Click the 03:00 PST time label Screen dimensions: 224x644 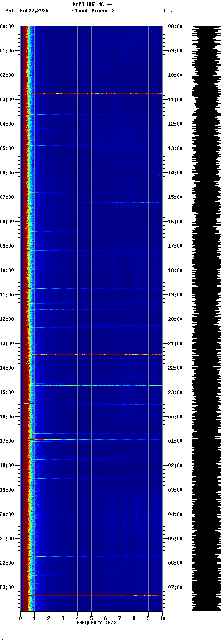pyautogui.click(x=7, y=100)
